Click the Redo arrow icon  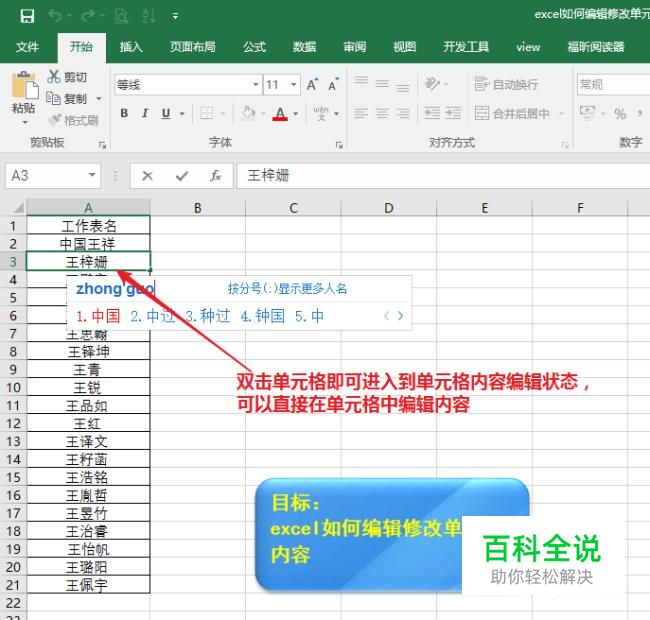click(x=87, y=16)
